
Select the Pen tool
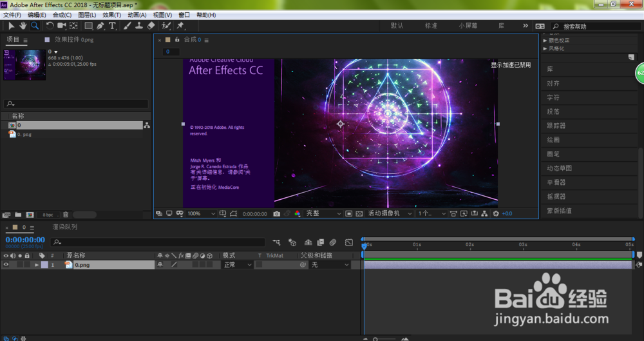[x=100, y=26]
